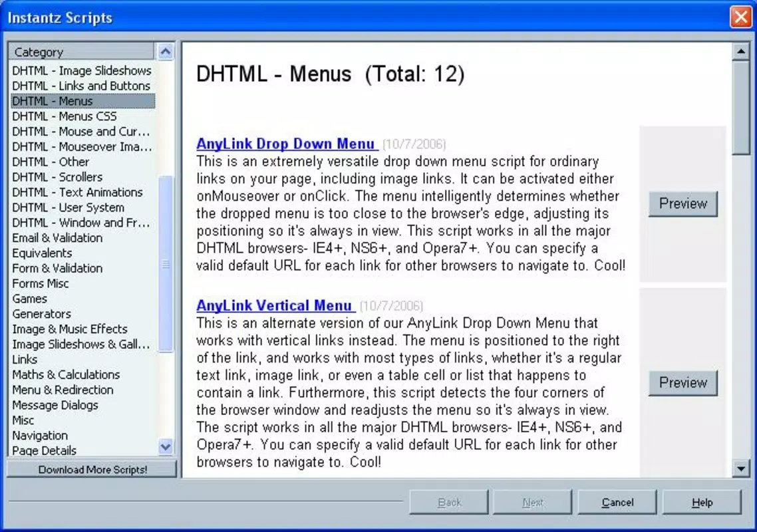Select Image Slideshows & Gall... category
This screenshot has width=757, height=532.
(x=82, y=344)
